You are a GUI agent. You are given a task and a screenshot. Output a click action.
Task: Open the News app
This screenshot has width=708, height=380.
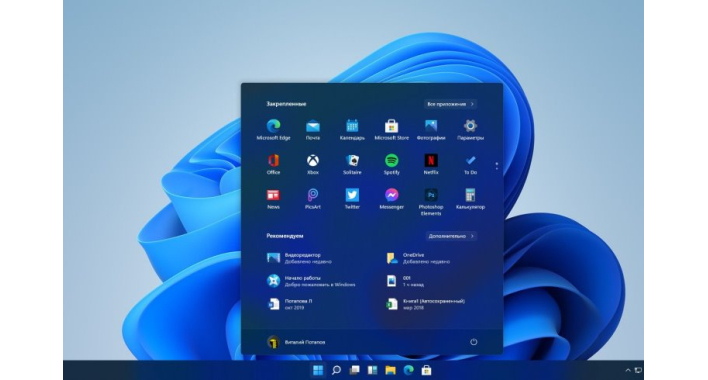tap(273, 199)
